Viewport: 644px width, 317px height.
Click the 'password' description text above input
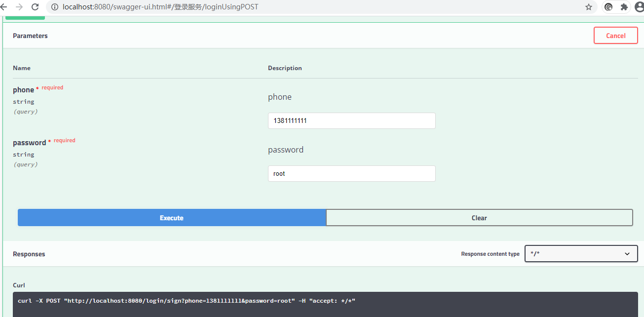click(x=286, y=150)
